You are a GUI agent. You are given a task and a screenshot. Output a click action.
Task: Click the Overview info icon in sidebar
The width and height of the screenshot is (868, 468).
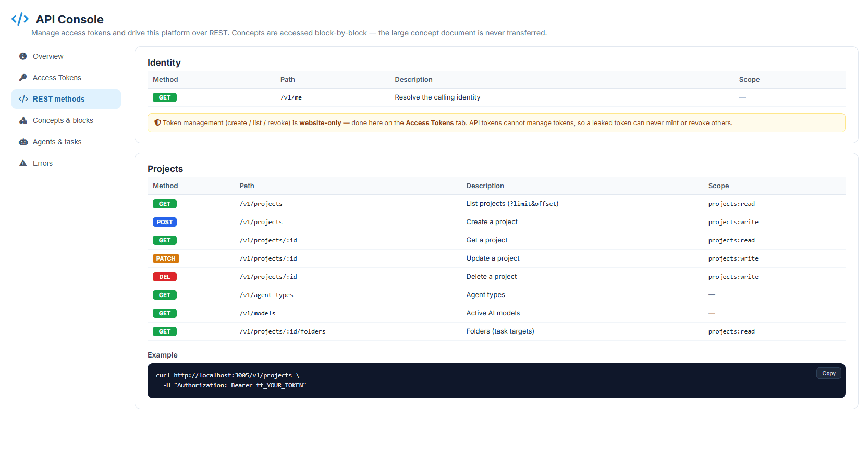click(x=23, y=56)
